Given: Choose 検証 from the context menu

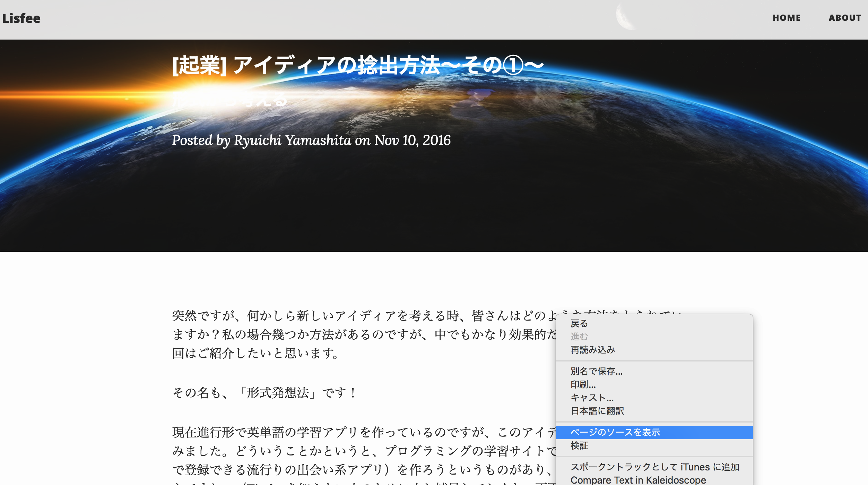Looking at the screenshot, I should (654, 445).
